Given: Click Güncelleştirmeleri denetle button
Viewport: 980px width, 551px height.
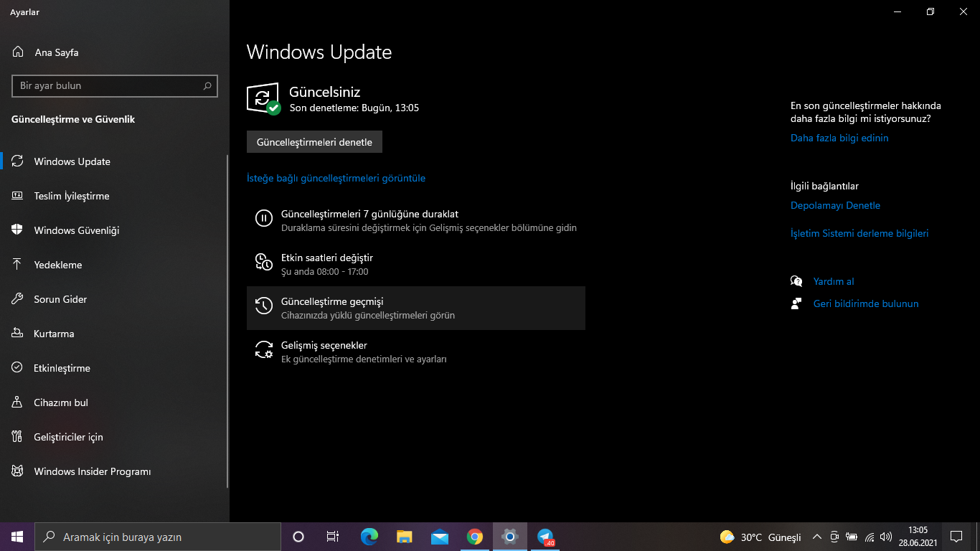Looking at the screenshot, I should click(314, 142).
